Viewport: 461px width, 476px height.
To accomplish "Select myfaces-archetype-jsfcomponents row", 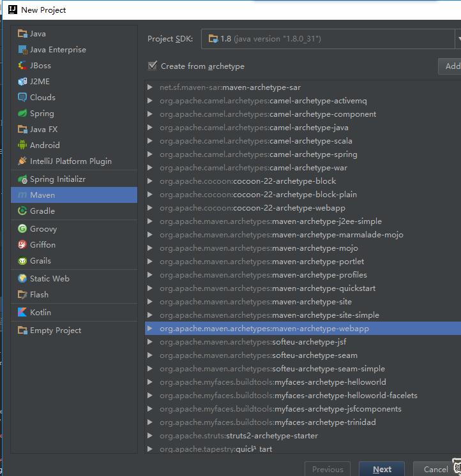I will (303, 408).
